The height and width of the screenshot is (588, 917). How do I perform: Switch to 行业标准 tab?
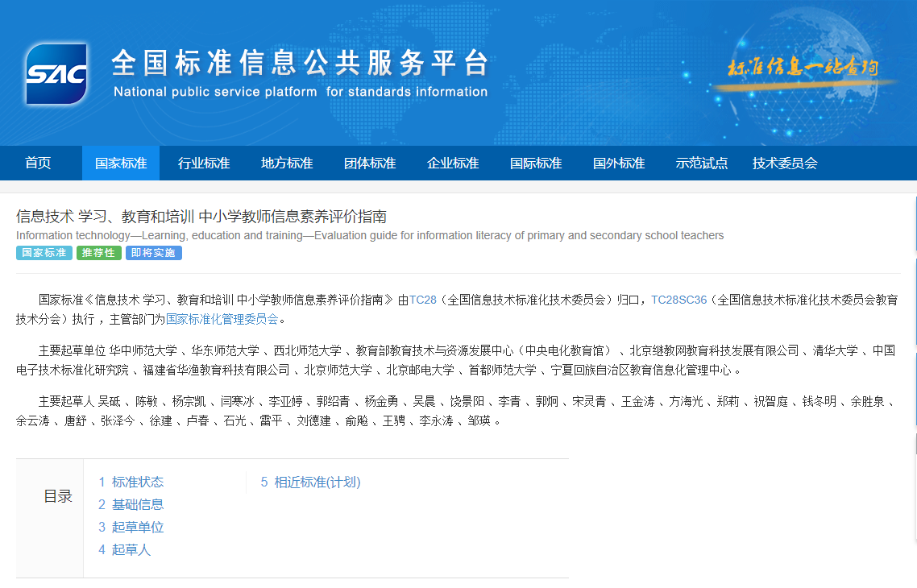[x=204, y=164]
